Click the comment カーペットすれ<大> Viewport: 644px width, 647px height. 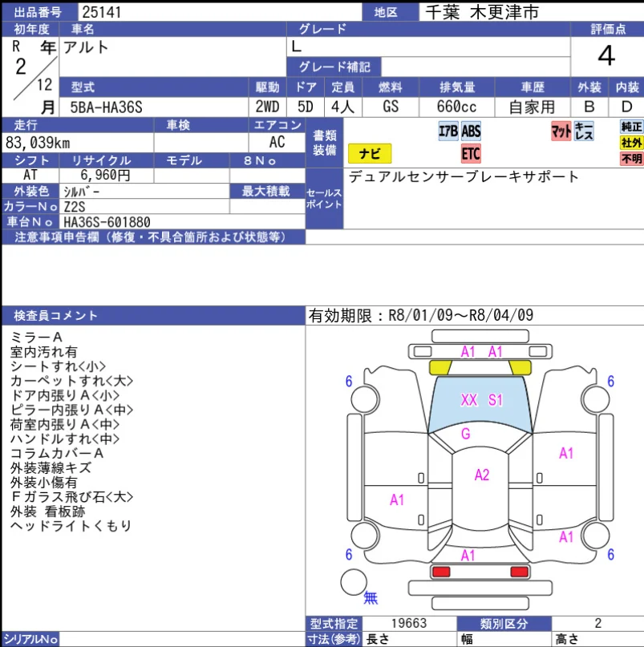(72, 381)
